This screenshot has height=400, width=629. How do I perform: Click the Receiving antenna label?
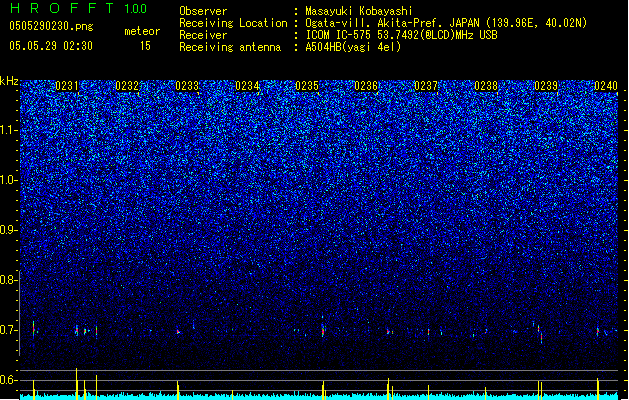coord(230,47)
